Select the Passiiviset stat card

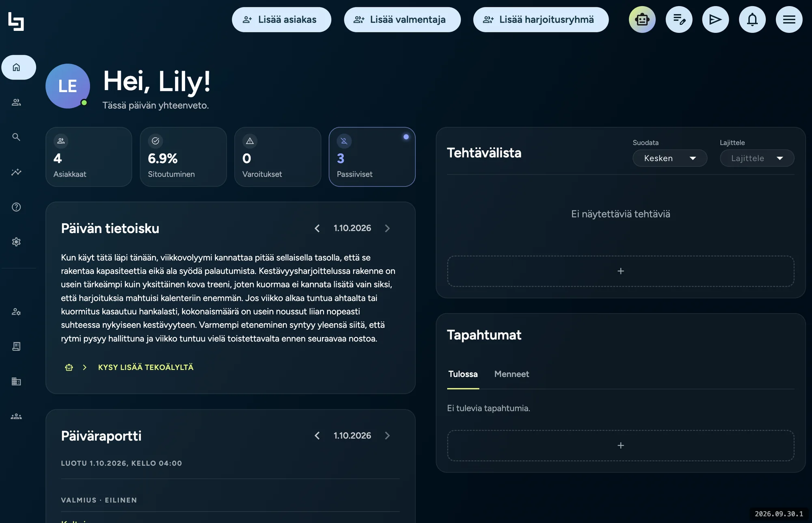pyautogui.click(x=372, y=157)
